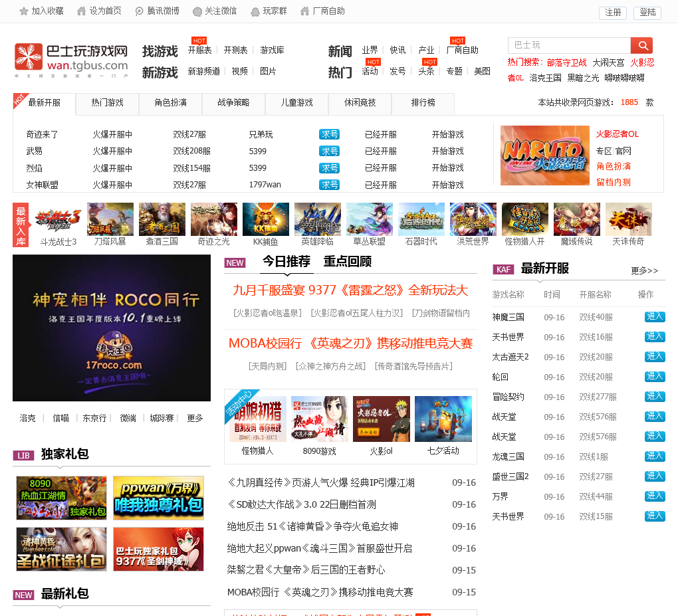Switch to the 休闲竞技 tab
The height and width of the screenshot is (616, 678).
tap(360, 103)
